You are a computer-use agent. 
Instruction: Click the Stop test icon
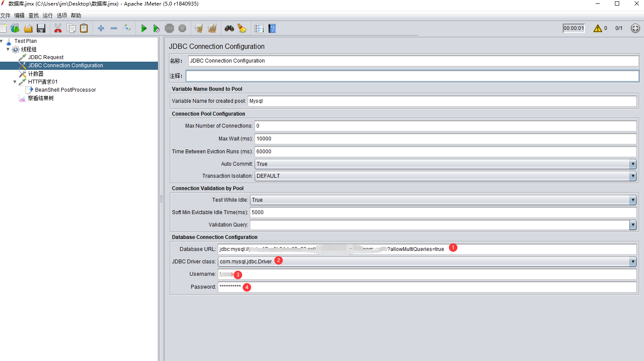169,28
